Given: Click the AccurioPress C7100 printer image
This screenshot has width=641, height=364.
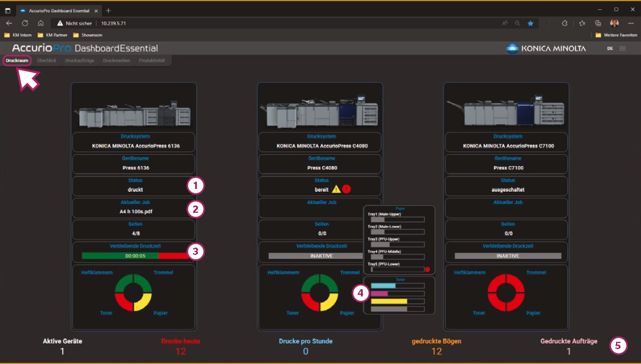Looking at the screenshot, I should click(506, 111).
